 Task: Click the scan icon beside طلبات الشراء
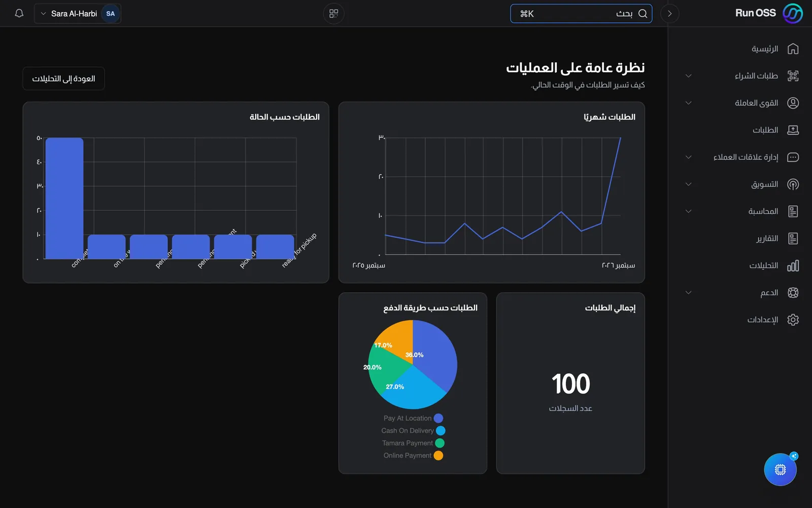[793, 76]
